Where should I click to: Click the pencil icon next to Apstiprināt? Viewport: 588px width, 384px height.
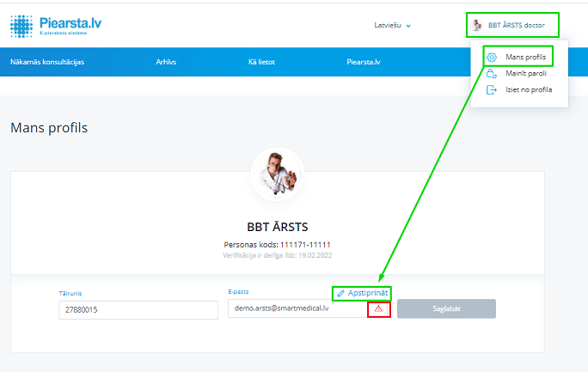click(340, 294)
